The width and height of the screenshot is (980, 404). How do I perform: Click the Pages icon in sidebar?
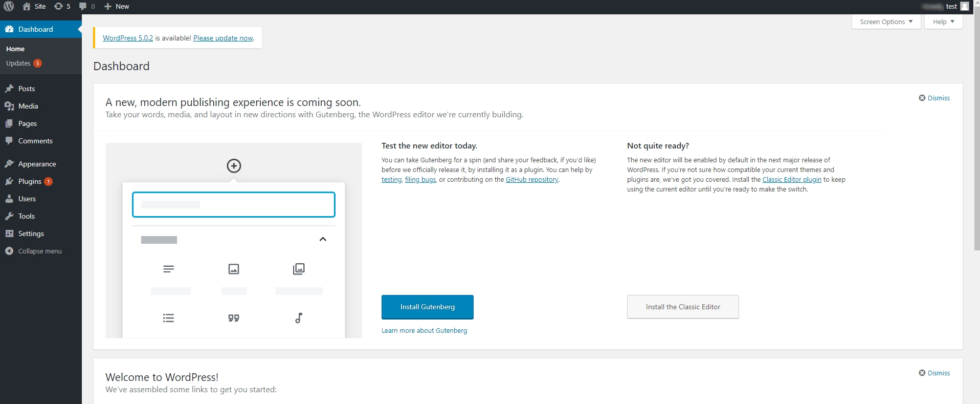click(9, 123)
